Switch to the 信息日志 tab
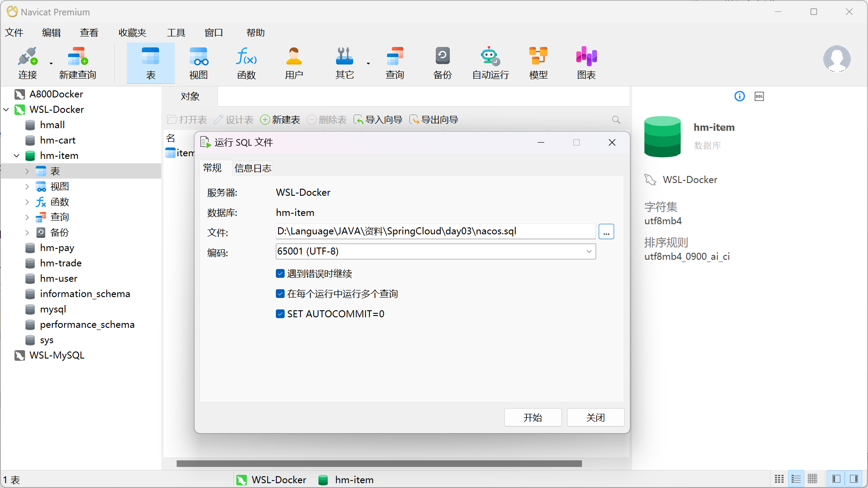Viewport: 868px width, 488px height. click(x=253, y=168)
